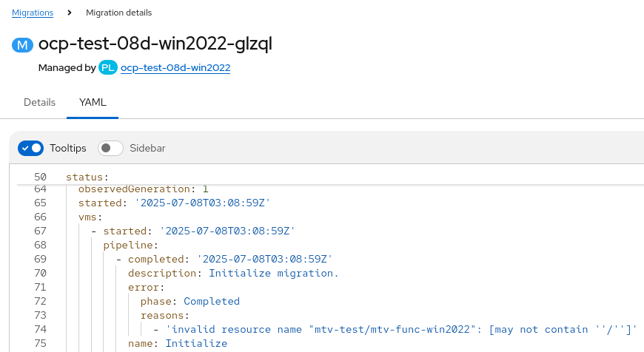Switch to the Details tab
The height and width of the screenshot is (352, 644).
click(x=39, y=102)
